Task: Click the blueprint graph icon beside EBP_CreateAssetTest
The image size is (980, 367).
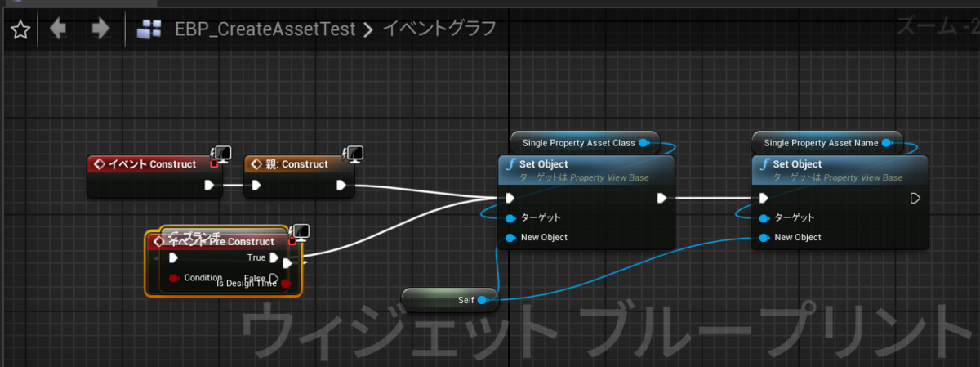Action: (149, 30)
